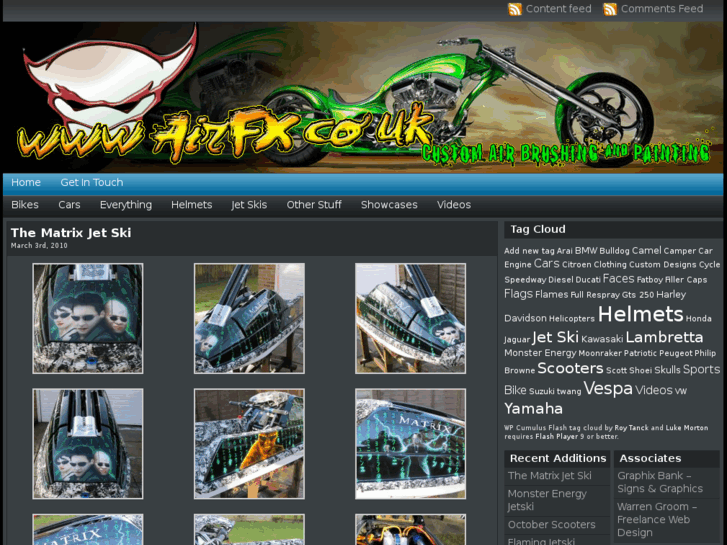Click the Jet Ski tag
This screenshot has height=545, width=727.
[x=555, y=337]
